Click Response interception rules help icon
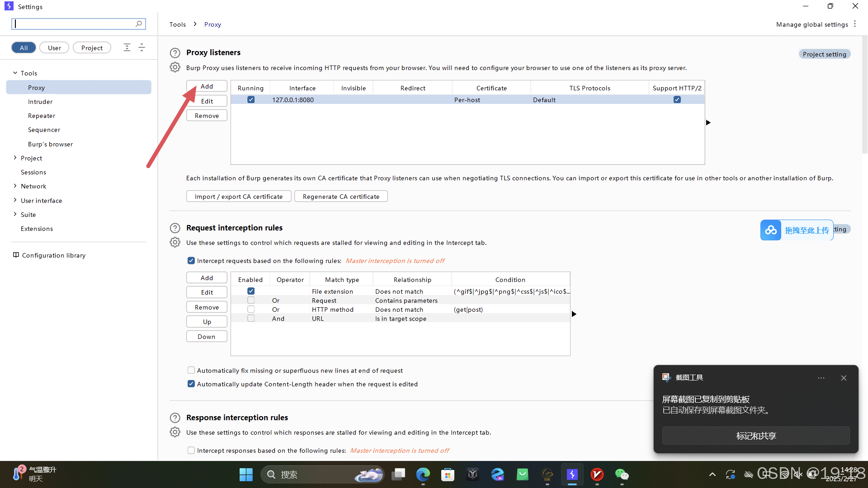Screen dimensions: 868x488 click(x=175, y=418)
